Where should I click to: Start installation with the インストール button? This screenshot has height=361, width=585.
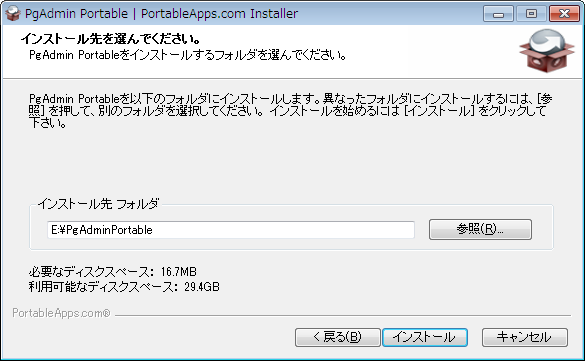(425, 337)
